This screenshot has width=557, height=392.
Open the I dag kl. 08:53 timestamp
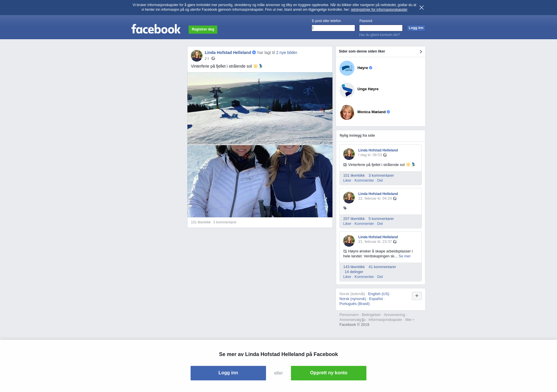(370, 155)
